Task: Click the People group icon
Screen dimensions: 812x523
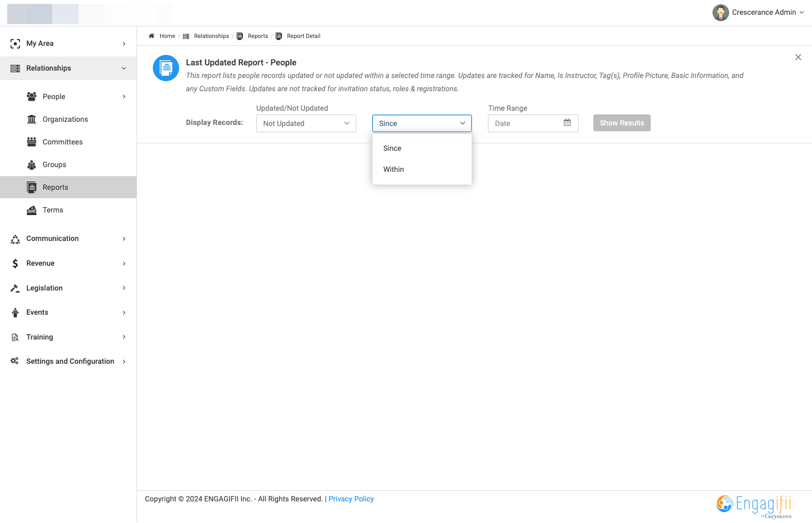Action: (32, 96)
